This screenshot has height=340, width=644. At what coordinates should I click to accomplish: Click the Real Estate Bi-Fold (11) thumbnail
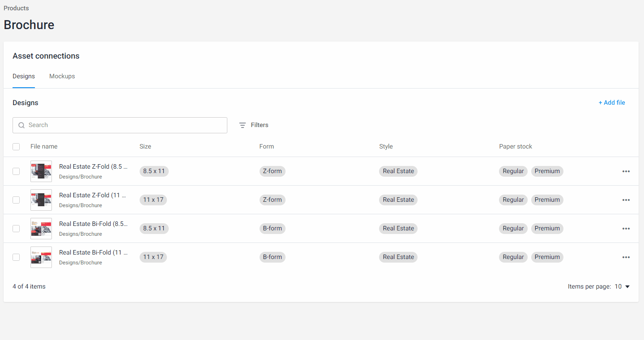tap(41, 257)
